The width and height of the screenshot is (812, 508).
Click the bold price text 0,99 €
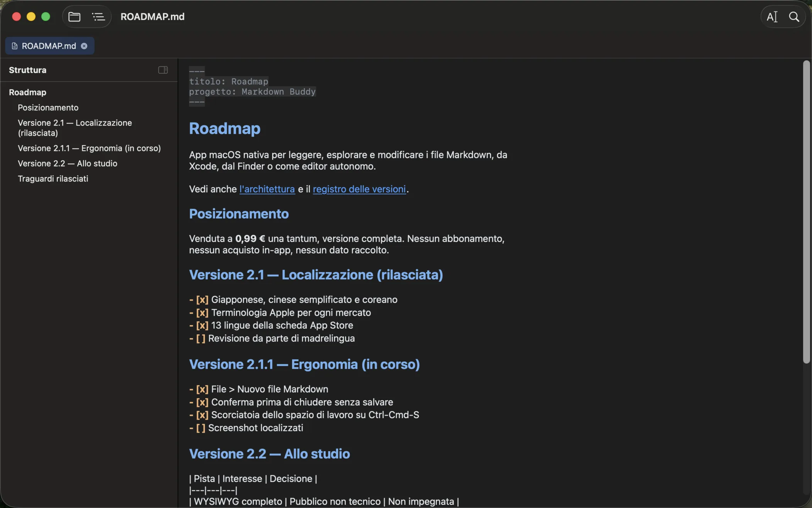250,239
